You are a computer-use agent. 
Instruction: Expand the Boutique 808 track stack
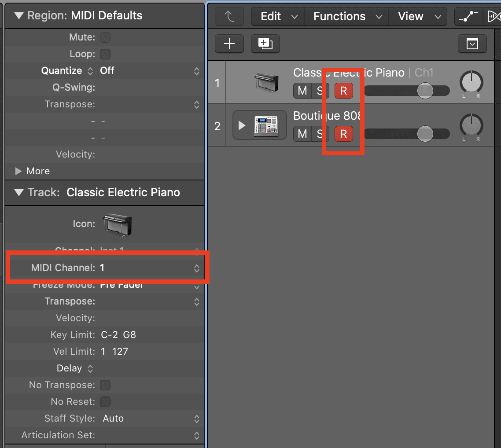[x=242, y=125]
